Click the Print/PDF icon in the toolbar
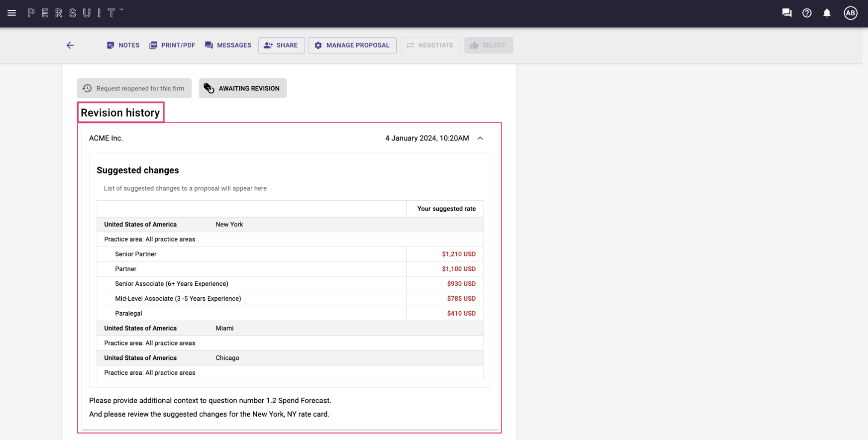The height and width of the screenshot is (440, 868). click(153, 45)
